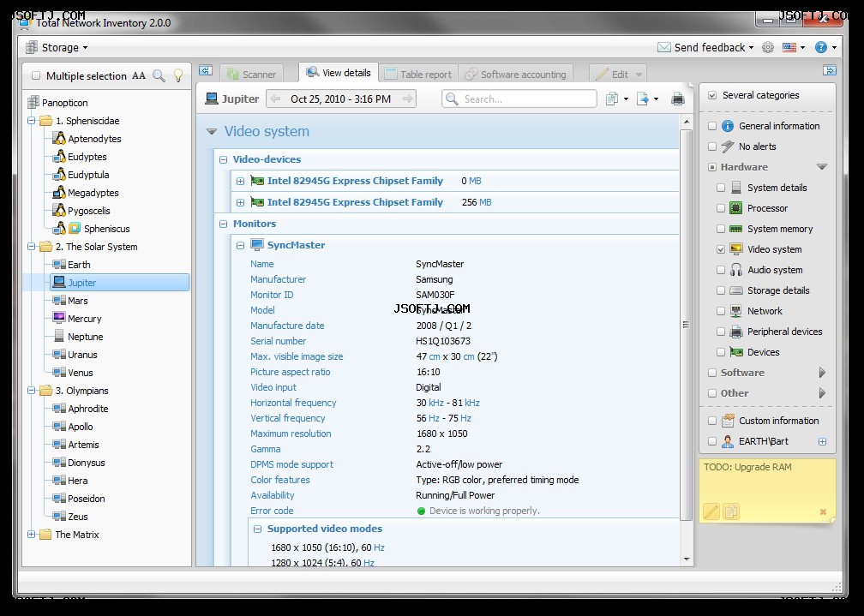This screenshot has width=864, height=616.
Task: Switch to the Scanner tab
Action: 251,75
